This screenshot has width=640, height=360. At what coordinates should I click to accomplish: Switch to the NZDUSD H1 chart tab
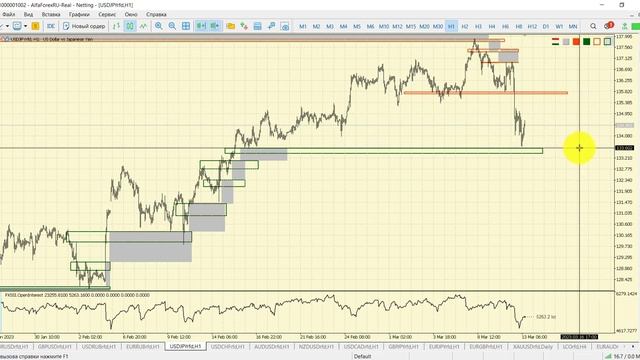click(x=316, y=347)
